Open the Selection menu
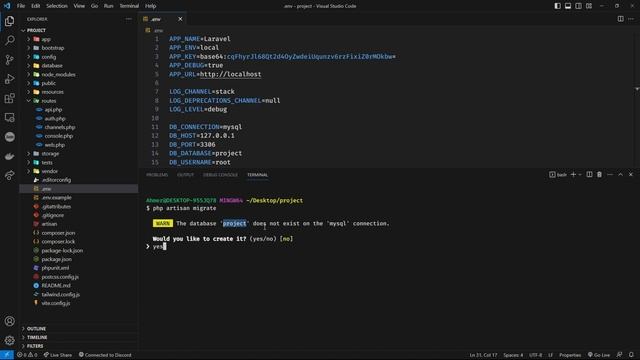The image size is (640, 360). coord(57,6)
